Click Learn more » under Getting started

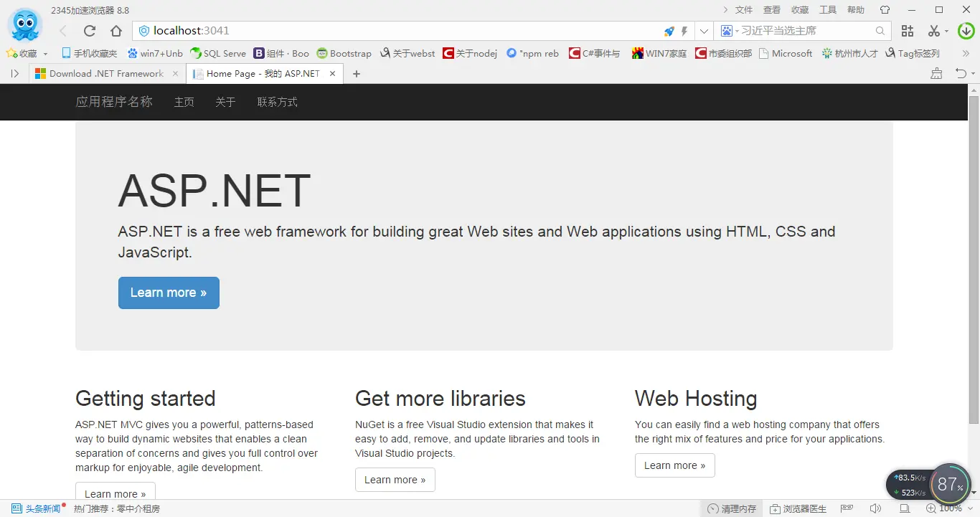116,492
